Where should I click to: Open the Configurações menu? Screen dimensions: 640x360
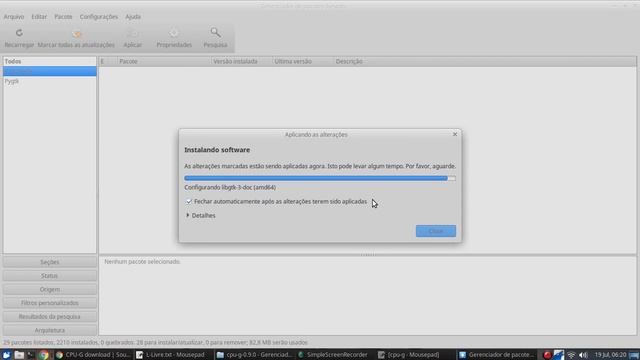[99, 17]
